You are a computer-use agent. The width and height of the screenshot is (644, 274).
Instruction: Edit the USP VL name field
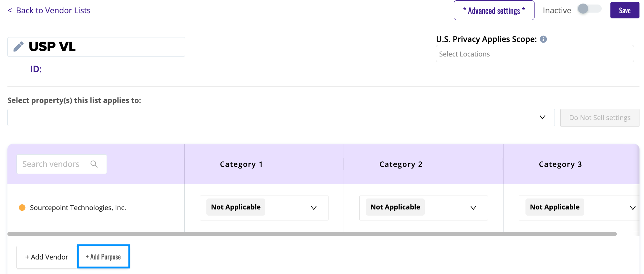click(96, 47)
